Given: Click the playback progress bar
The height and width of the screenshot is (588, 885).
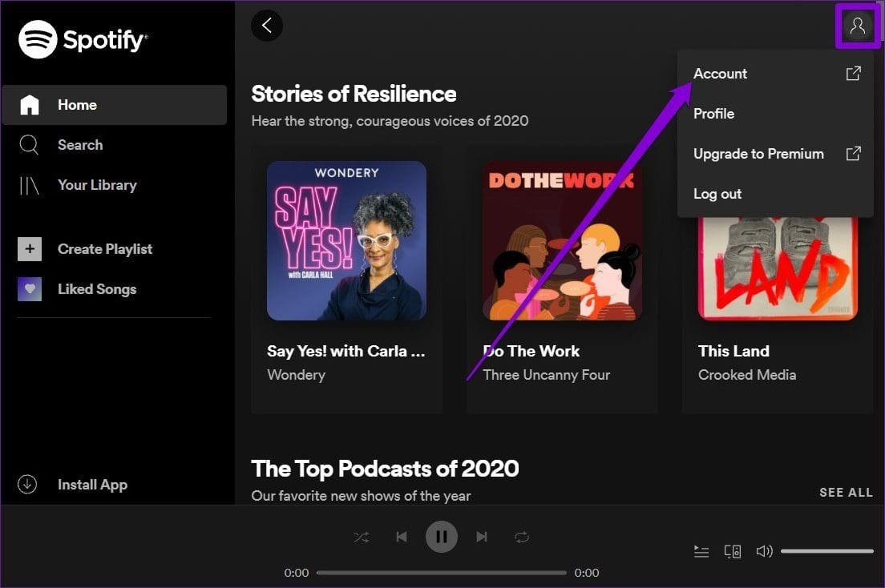Looking at the screenshot, I should tap(442, 573).
